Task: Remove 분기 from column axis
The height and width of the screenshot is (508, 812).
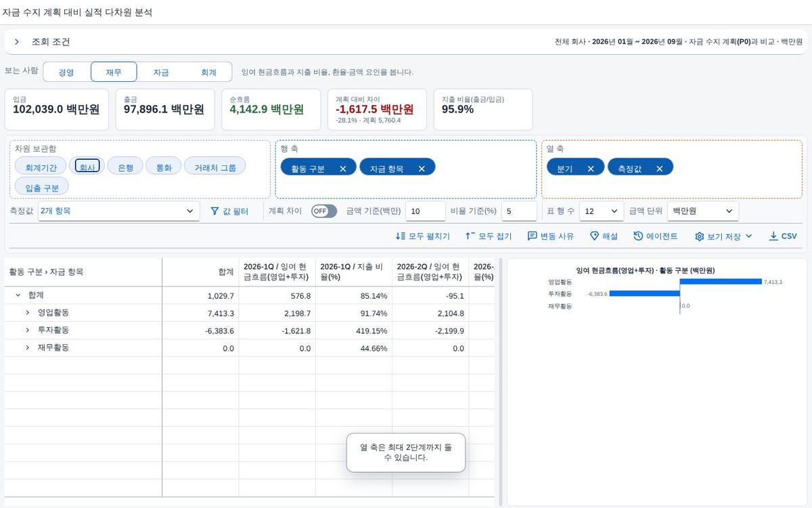Action: point(591,169)
